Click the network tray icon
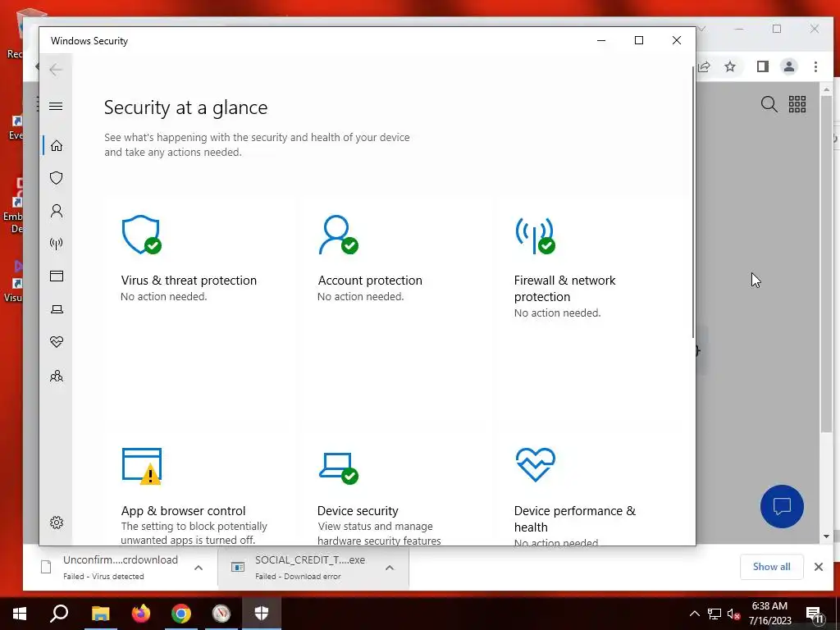 pos(714,614)
